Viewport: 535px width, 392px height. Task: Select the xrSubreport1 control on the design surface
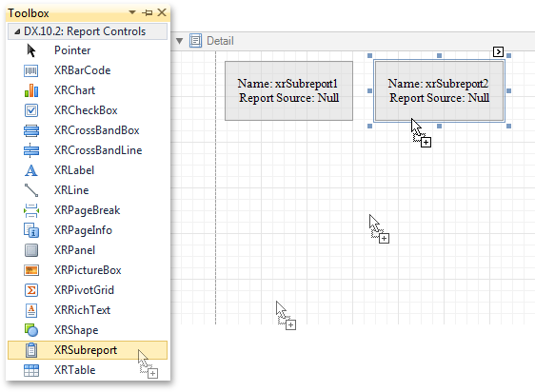288,90
